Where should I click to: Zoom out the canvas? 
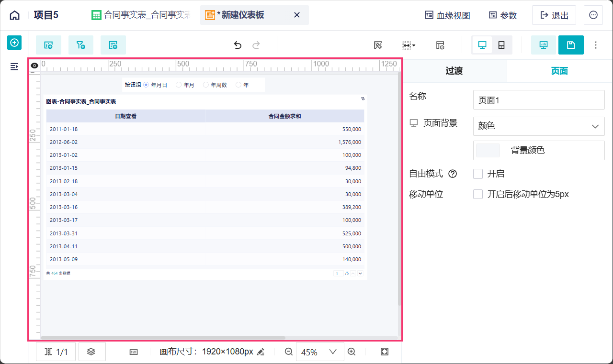[289, 352]
